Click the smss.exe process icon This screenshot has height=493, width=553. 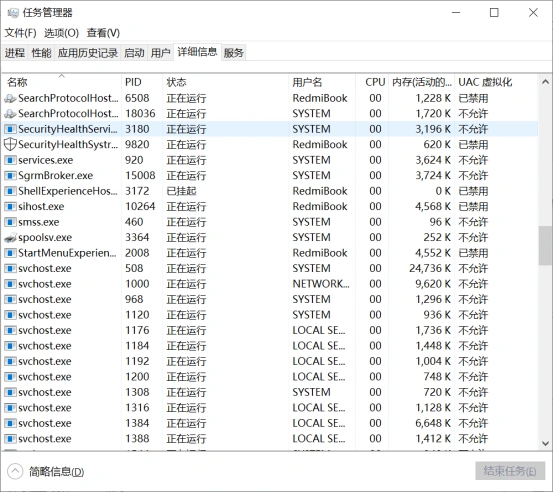tap(10, 222)
